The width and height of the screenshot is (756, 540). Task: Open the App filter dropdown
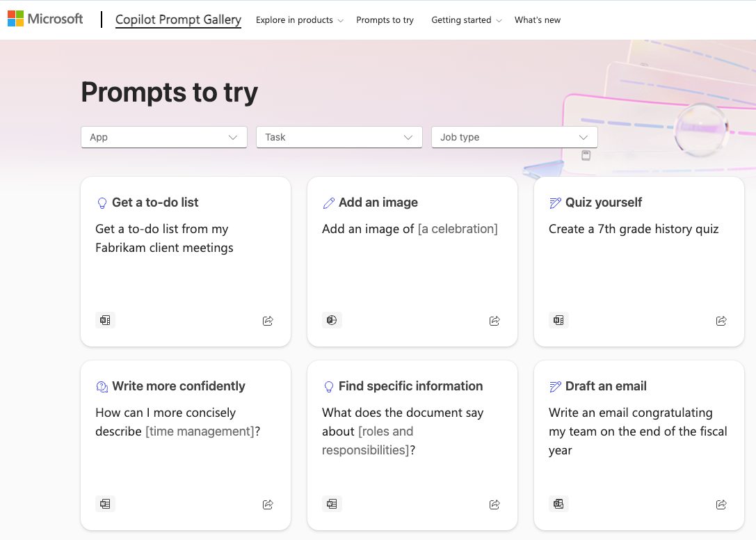pos(164,137)
